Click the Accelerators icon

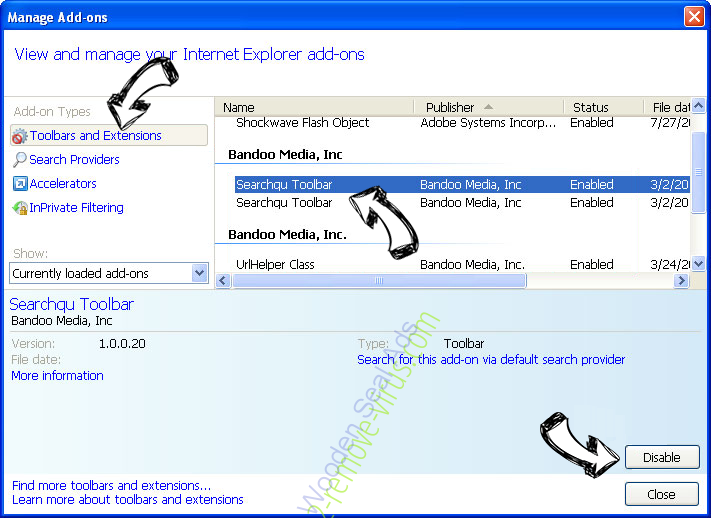[x=20, y=184]
